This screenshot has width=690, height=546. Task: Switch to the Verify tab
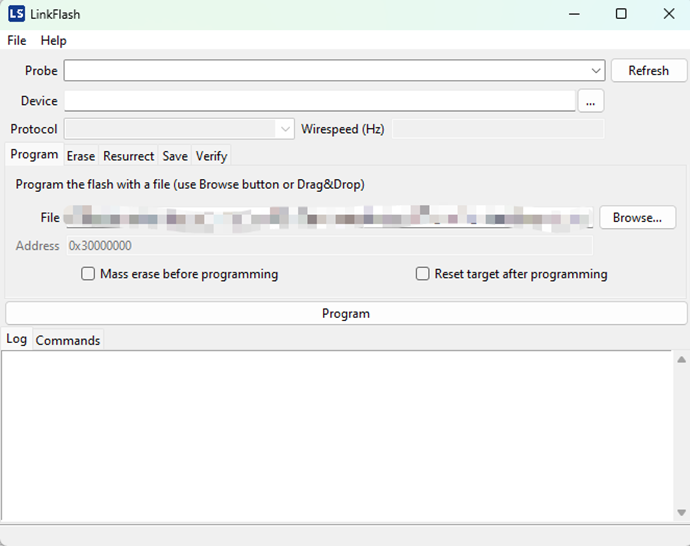(x=211, y=156)
